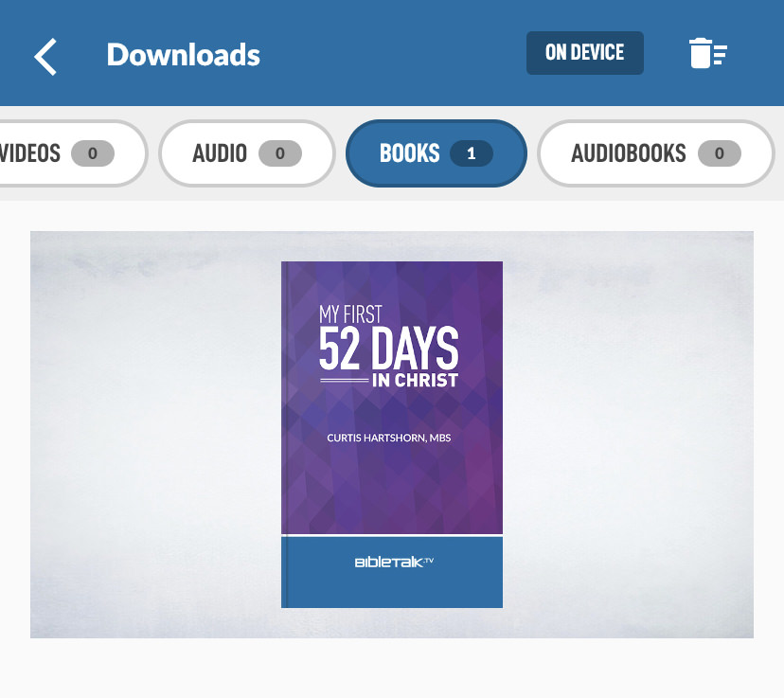Viewport: 784px width, 698px height.
Task: Switch to the Audio tab
Action: pos(246,153)
